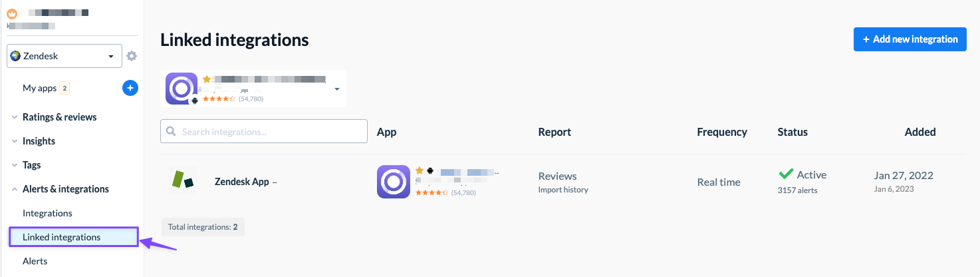Click the green Active checkmark icon
This screenshot has width=980, height=277.
click(786, 174)
